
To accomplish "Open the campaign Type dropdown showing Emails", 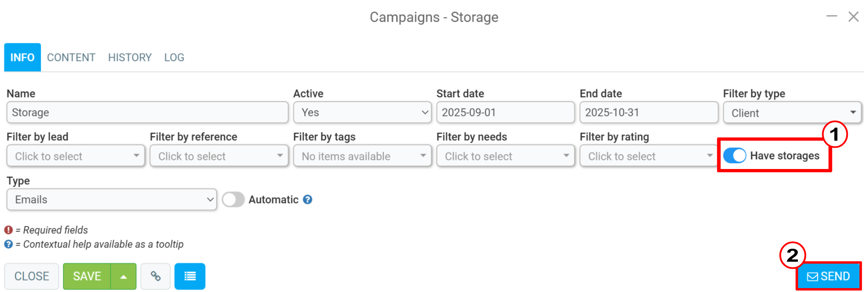I will (112, 200).
